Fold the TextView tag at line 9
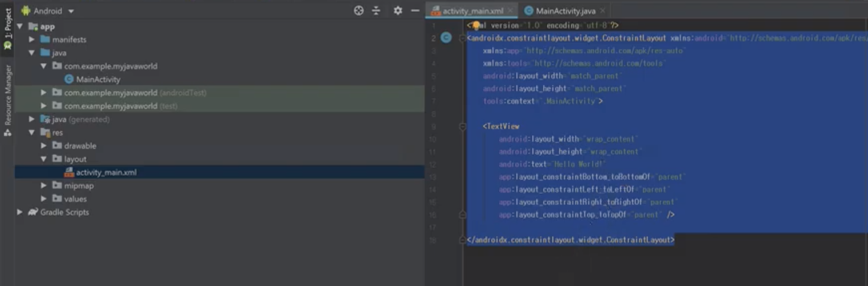Screen dimensions: 868x286 462,126
